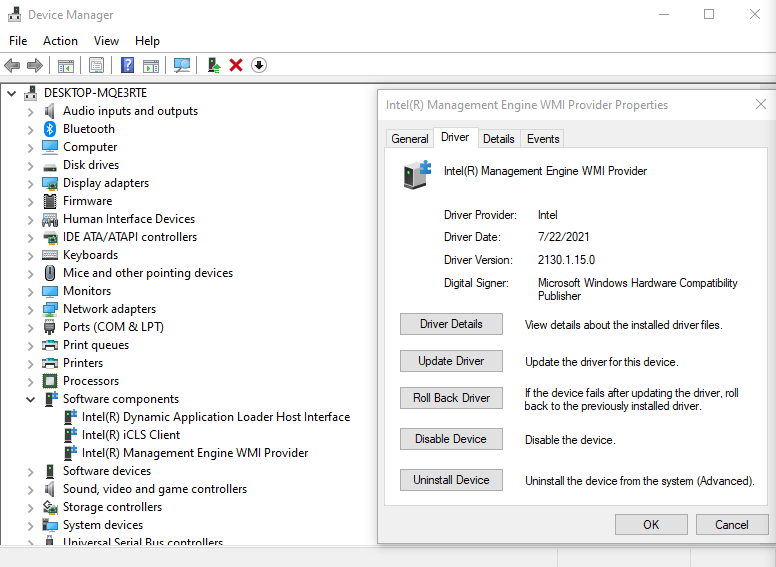This screenshot has height=567, width=776.
Task: Click the Disable Device button
Action: coord(451,439)
